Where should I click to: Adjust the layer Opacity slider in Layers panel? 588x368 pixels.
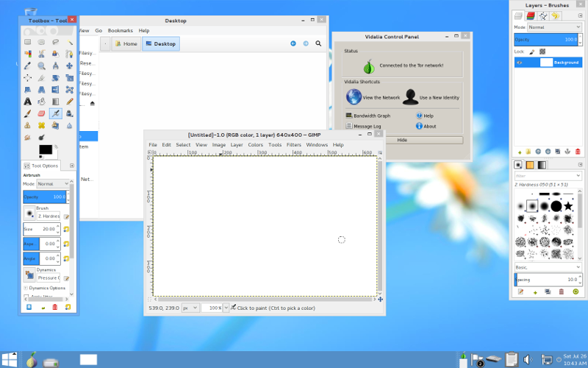[x=546, y=39]
